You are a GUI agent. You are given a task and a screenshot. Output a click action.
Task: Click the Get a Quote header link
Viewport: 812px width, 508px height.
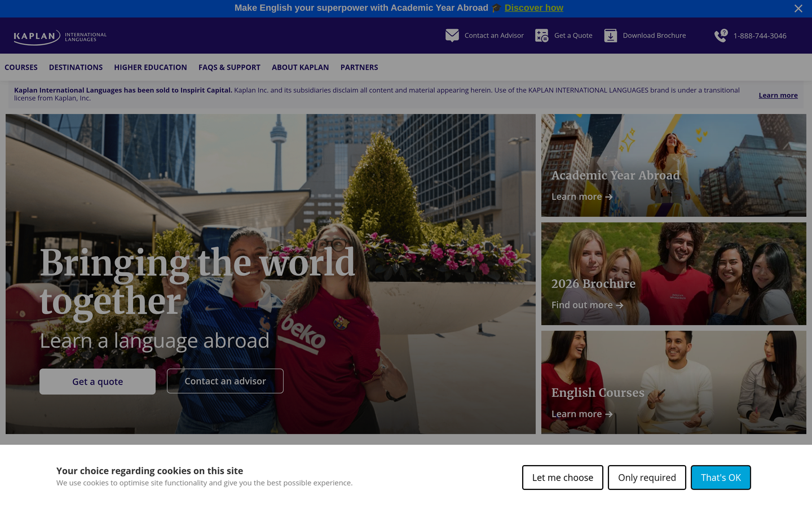click(573, 36)
